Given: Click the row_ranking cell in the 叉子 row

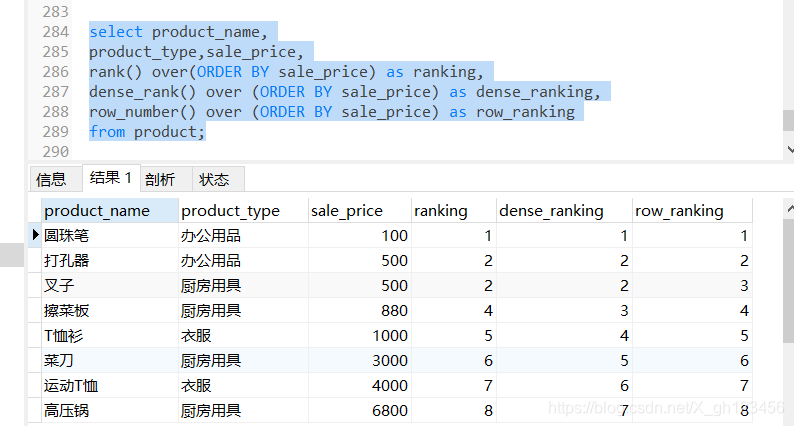Looking at the screenshot, I should [692, 285].
